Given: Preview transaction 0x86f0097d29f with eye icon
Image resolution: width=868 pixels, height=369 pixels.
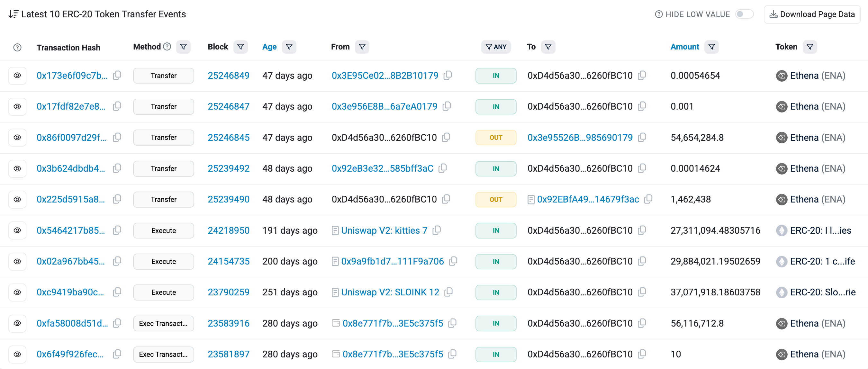Looking at the screenshot, I should pos(17,138).
